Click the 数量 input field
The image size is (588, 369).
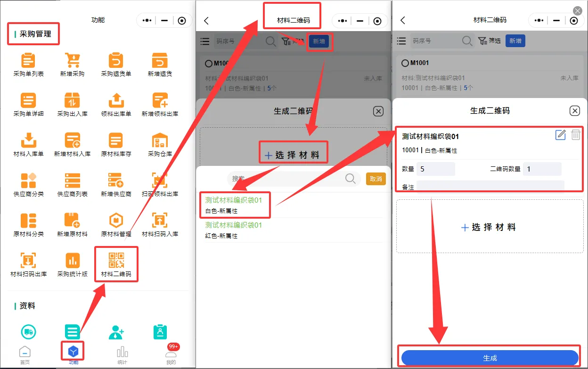pos(435,169)
